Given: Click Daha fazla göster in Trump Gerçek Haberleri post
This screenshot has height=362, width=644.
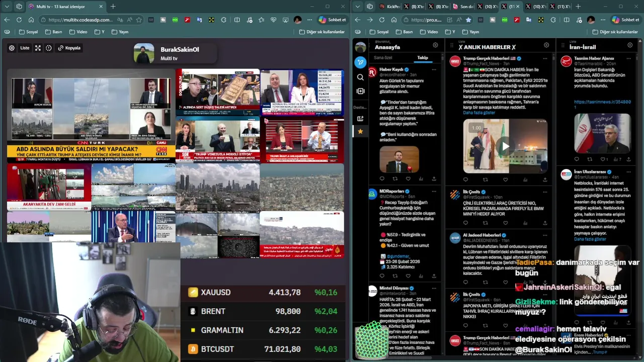Looking at the screenshot, I should (x=479, y=113).
